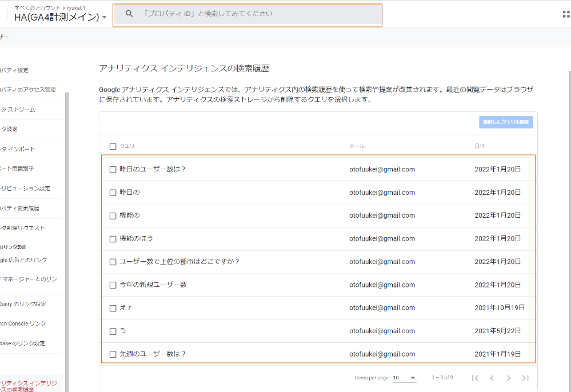Screen dimensions: 571x392
Task: Click the 日付 column header
Action: point(480,146)
